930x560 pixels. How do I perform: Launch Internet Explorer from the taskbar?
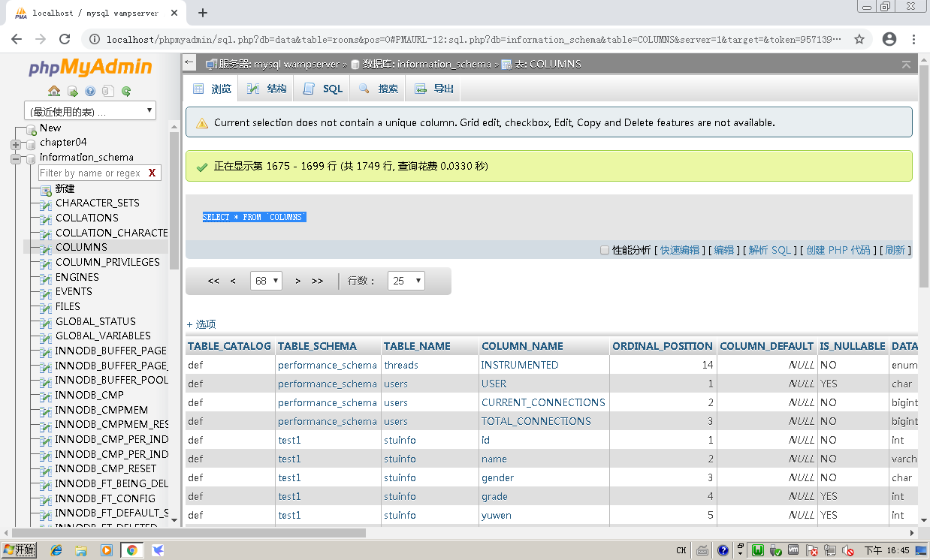pos(56,550)
